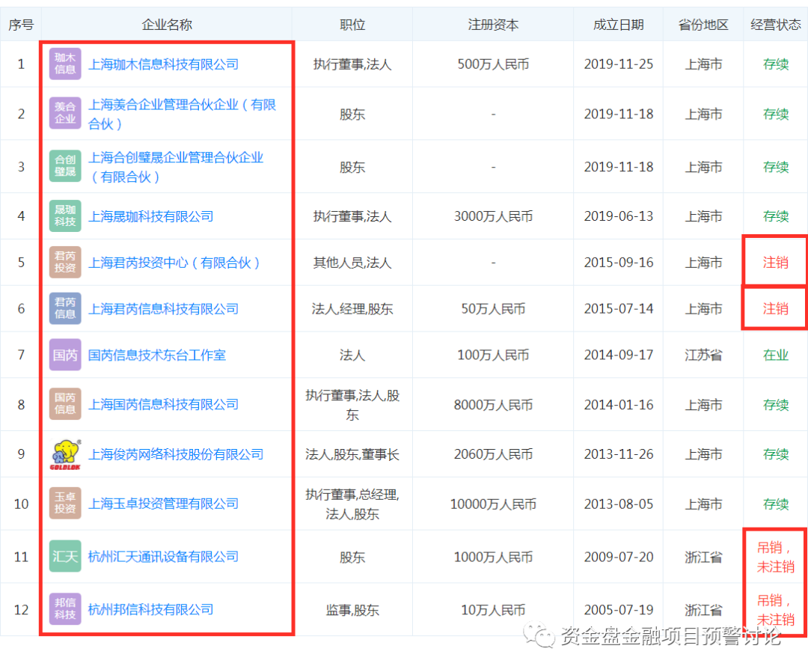Open 上海俊芮网络科技股份有限公司 link
Image resolution: width=808 pixels, height=672 pixels.
176,454
